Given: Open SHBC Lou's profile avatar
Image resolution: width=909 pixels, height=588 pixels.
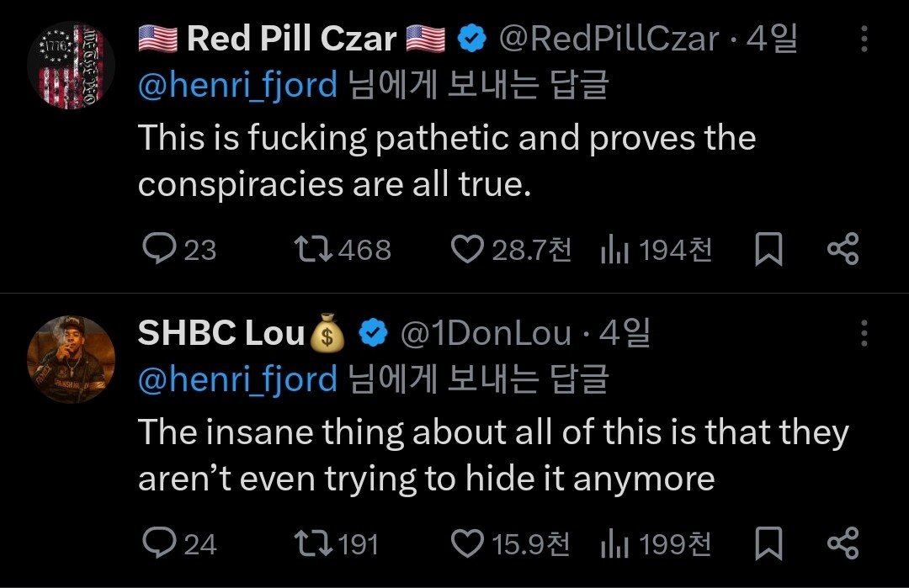Looking at the screenshot, I should pos(70,358).
